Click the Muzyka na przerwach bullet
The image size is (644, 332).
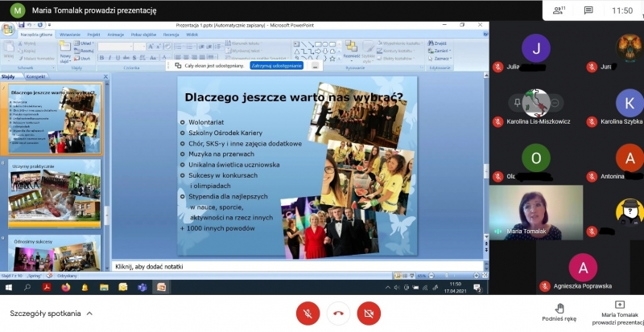[221, 154]
